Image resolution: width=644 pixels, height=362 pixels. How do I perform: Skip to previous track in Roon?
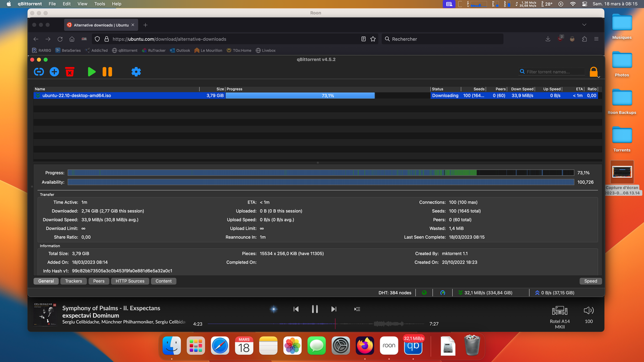pyautogui.click(x=296, y=309)
